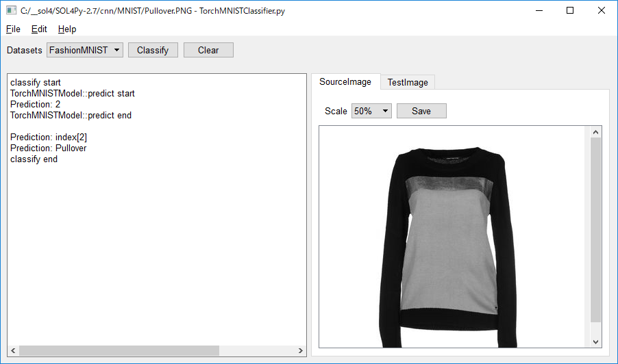Click the image panel scroll-down arrow
This screenshot has height=364, width=618.
click(x=595, y=342)
